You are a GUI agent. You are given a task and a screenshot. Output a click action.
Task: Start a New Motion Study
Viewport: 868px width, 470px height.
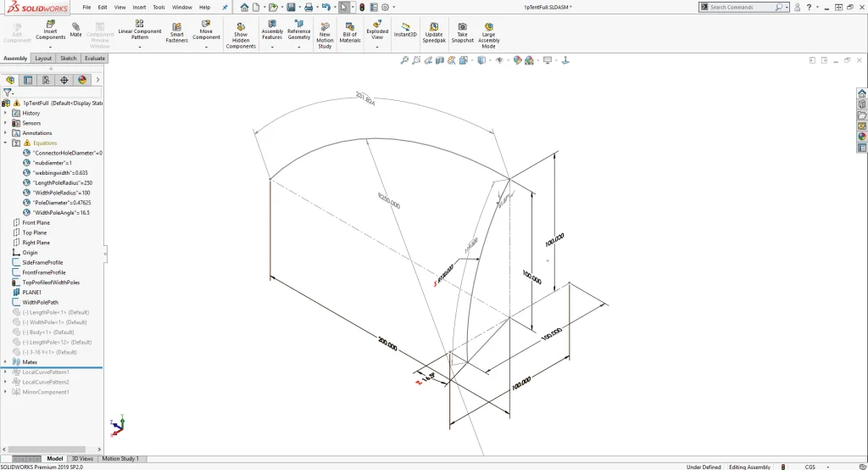(325, 32)
